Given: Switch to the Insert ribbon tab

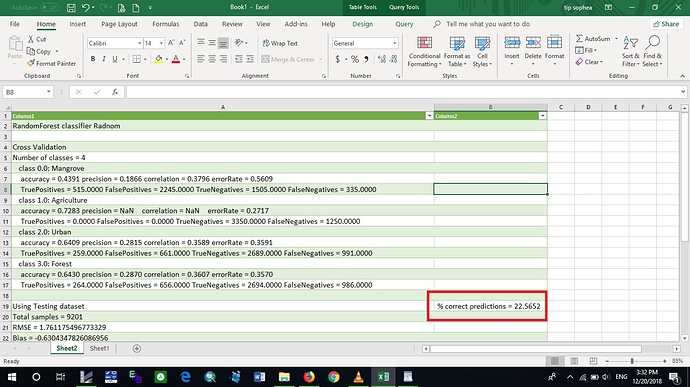Looking at the screenshot, I should coord(77,24).
